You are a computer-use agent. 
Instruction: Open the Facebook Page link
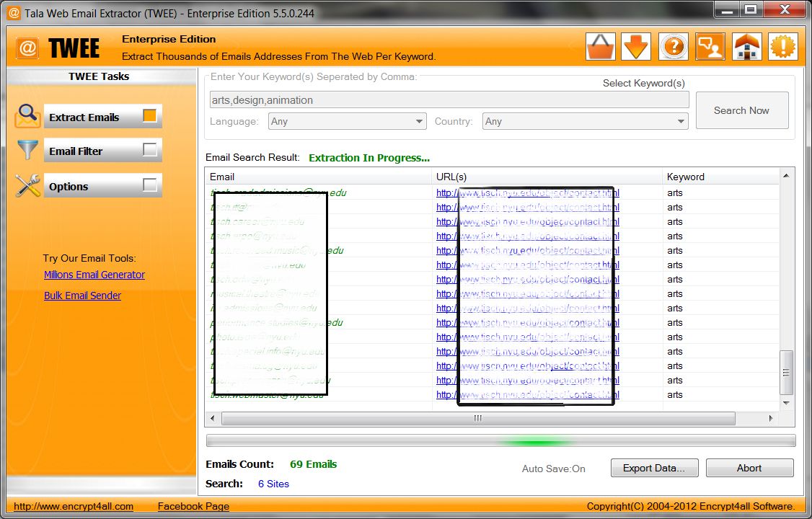194,506
